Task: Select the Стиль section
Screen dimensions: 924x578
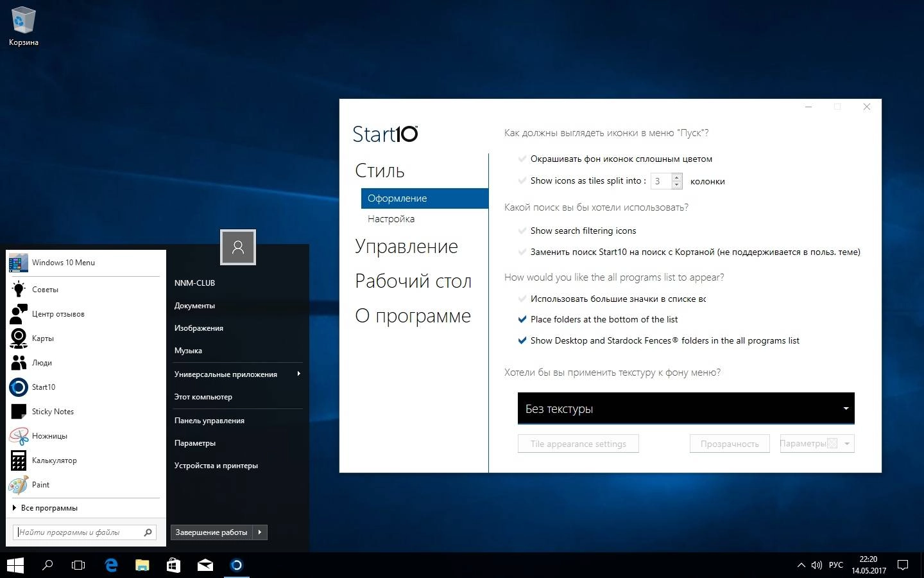Action: tap(380, 171)
